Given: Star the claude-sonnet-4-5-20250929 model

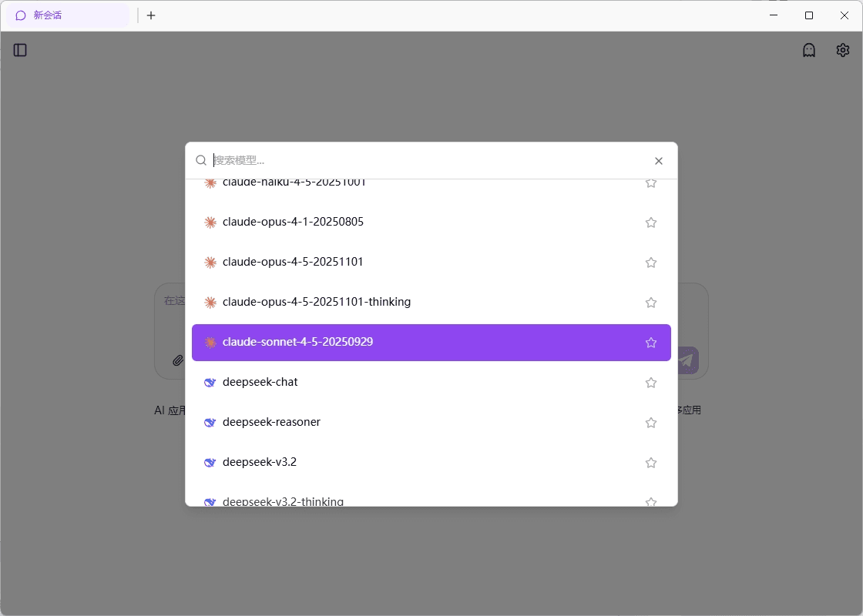Looking at the screenshot, I should coord(650,343).
